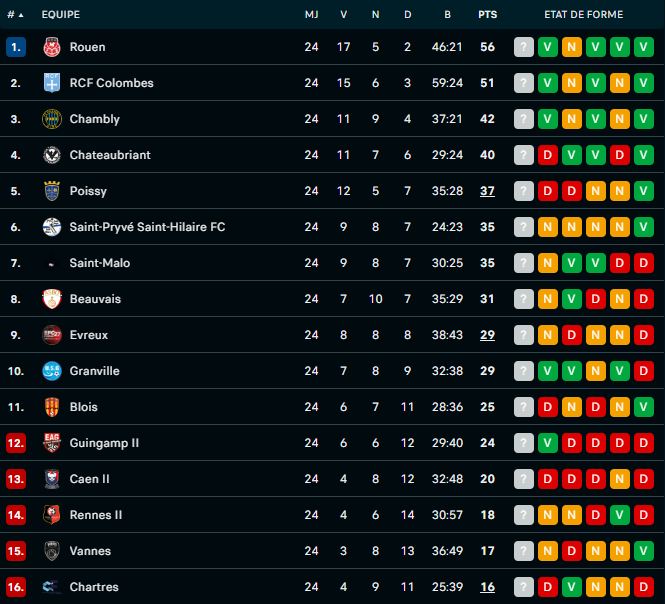Click the Granville team logo
665x604 pixels.
[x=52, y=371]
